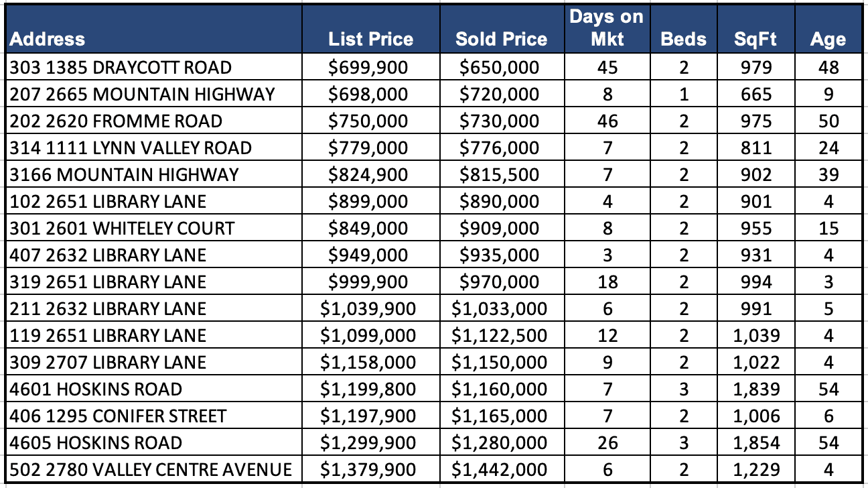Select the 502 2780 Valley Centre Avenue cell
Image resolution: width=868 pixels, height=488 pixels.
tap(151, 470)
